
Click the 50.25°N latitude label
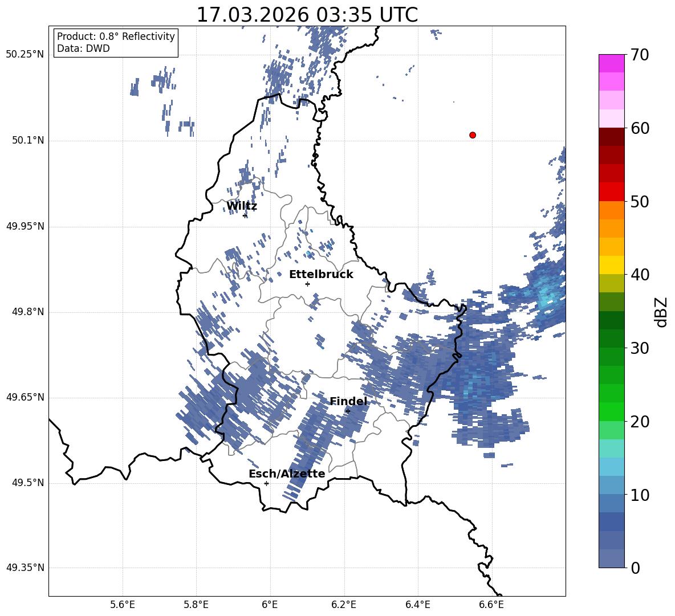click(x=25, y=55)
